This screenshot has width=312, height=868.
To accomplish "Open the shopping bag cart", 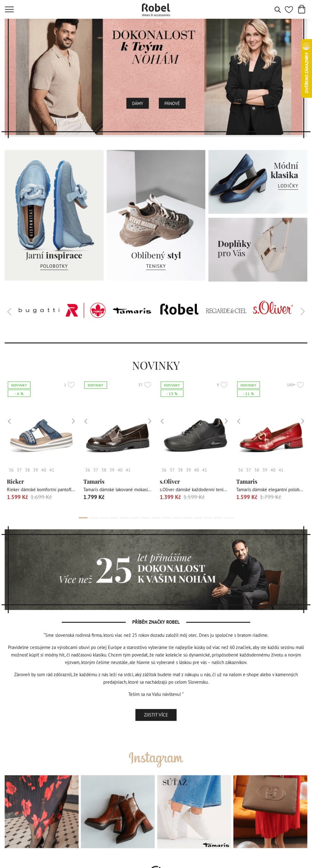I will [x=302, y=9].
